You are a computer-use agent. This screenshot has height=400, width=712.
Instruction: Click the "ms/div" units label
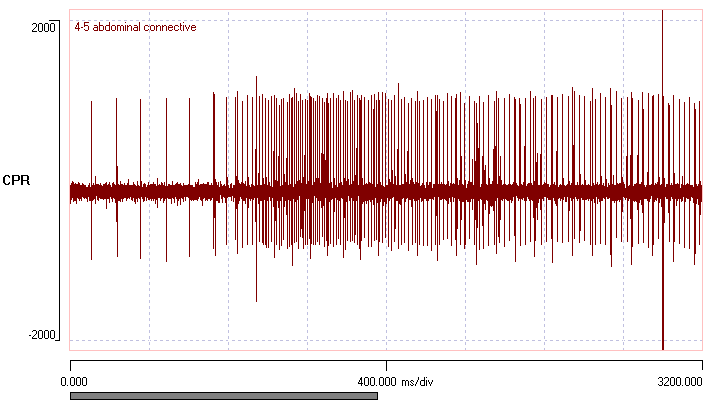point(418,381)
